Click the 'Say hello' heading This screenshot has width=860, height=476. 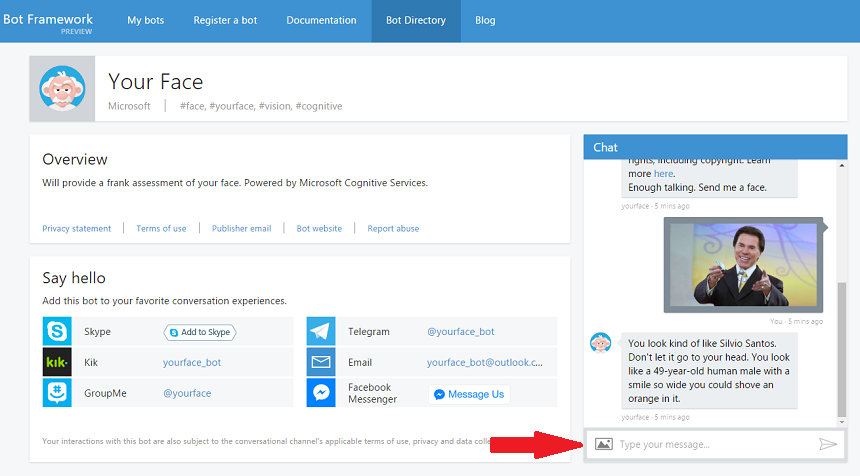(74, 278)
